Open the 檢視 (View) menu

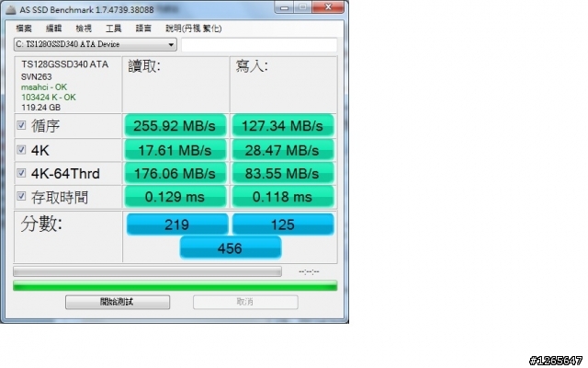point(84,29)
